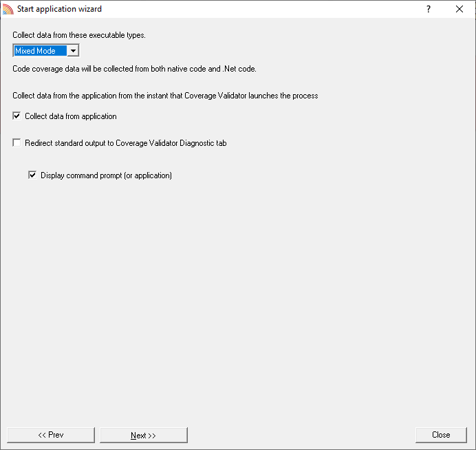Go back with the << Prev button
This screenshot has width=476, height=450.
tap(51, 435)
